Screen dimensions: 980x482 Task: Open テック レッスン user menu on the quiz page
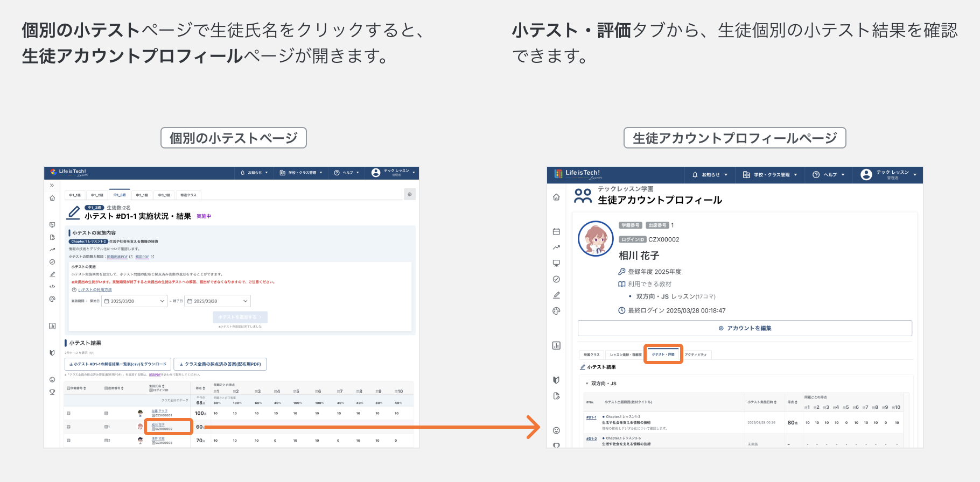pyautogui.click(x=393, y=173)
